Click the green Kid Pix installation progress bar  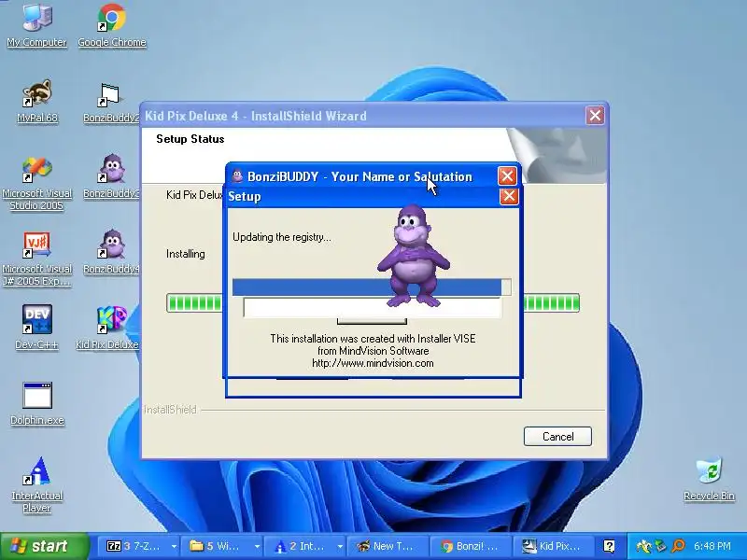(373, 302)
